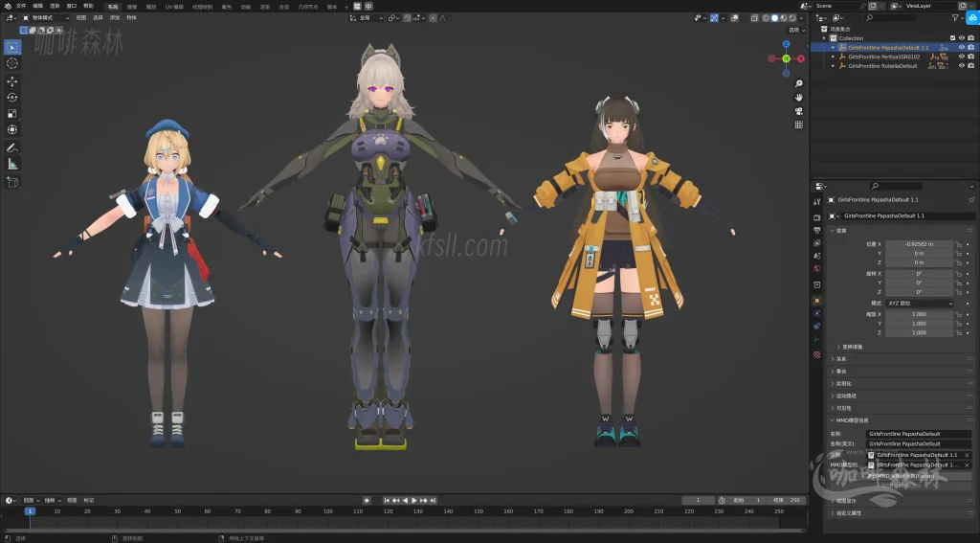Hide GirlsFrontline PapashaDefault 1.1 with its eye icon
The width and height of the screenshot is (980, 543).
pos(962,48)
